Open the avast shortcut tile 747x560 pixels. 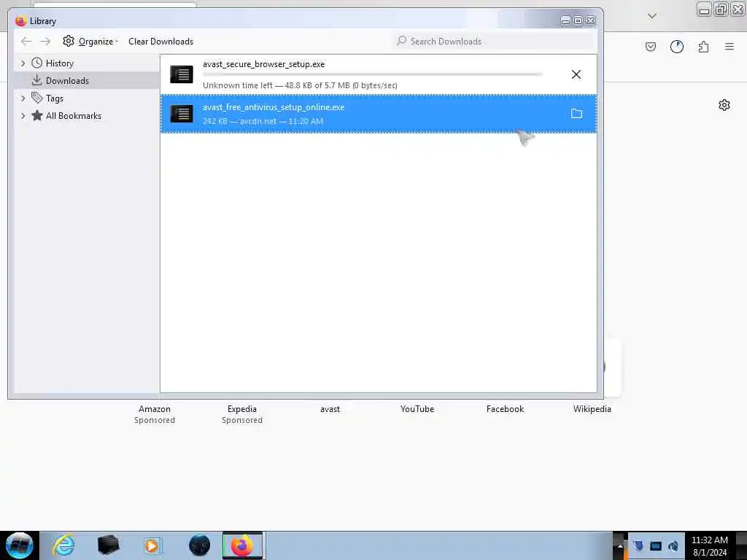point(330,409)
